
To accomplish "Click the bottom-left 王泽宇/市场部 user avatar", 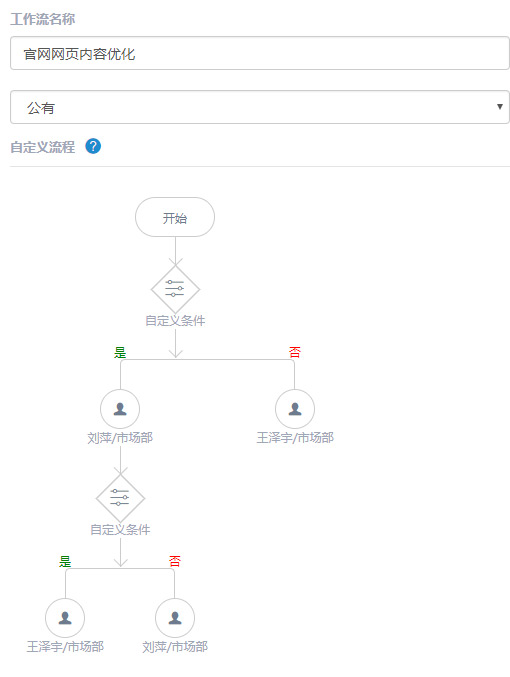I will coord(65,618).
